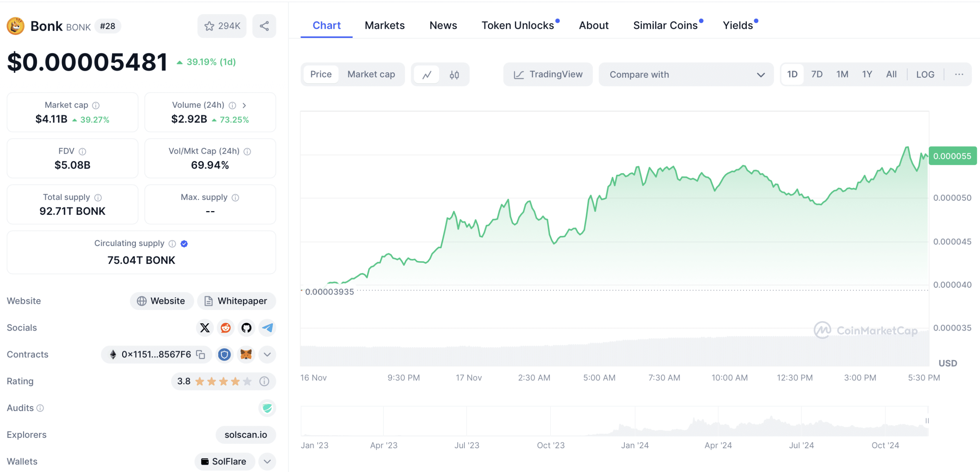Click the Website button
The height and width of the screenshot is (472, 980).
162,301
